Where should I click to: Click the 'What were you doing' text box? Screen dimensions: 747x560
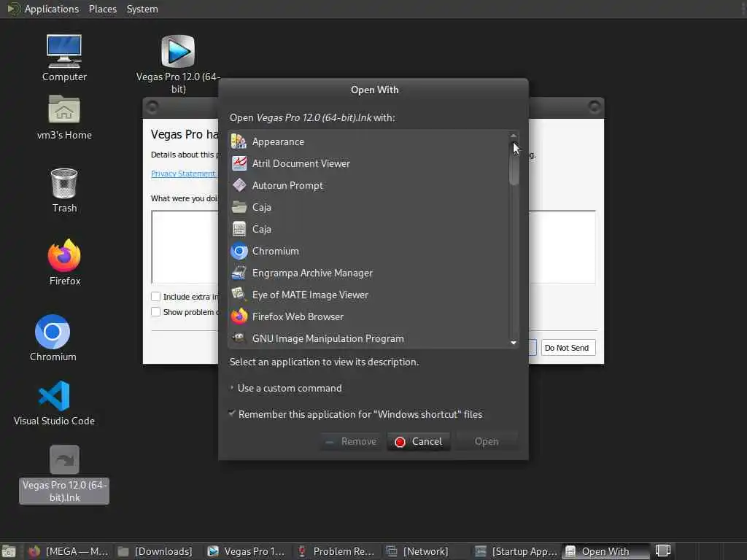(x=185, y=246)
